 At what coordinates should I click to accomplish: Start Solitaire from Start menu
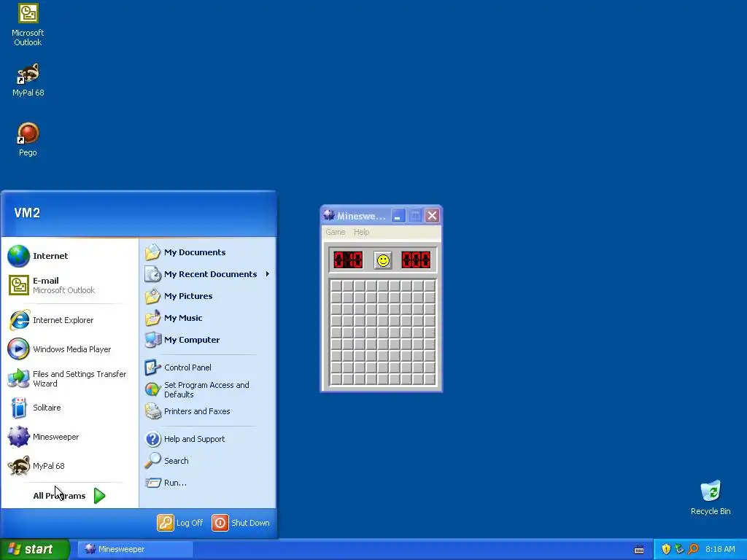(x=69, y=408)
